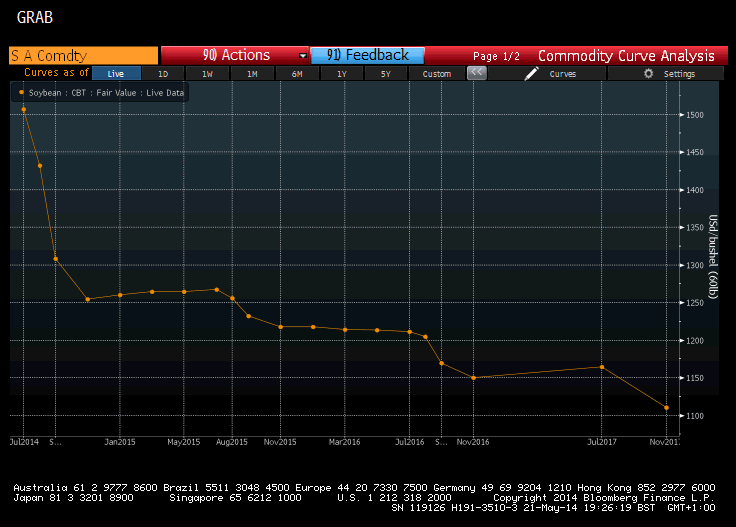This screenshot has width=736, height=527.
Task: Choose the 5Y period option
Action: (x=387, y=74)
